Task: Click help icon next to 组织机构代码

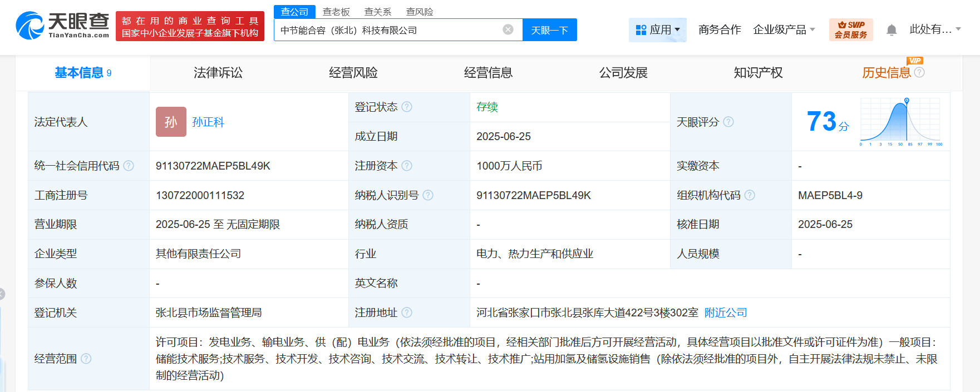Action: [750, 195]
